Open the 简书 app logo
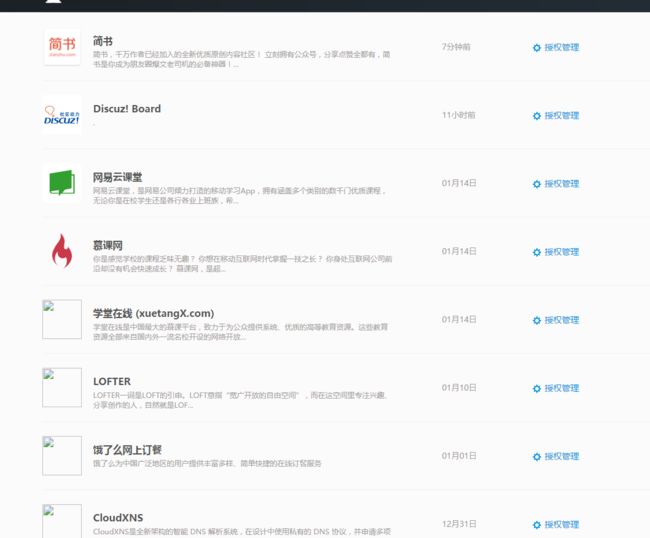This screenshot has width=650, height=538. [62, 47]
